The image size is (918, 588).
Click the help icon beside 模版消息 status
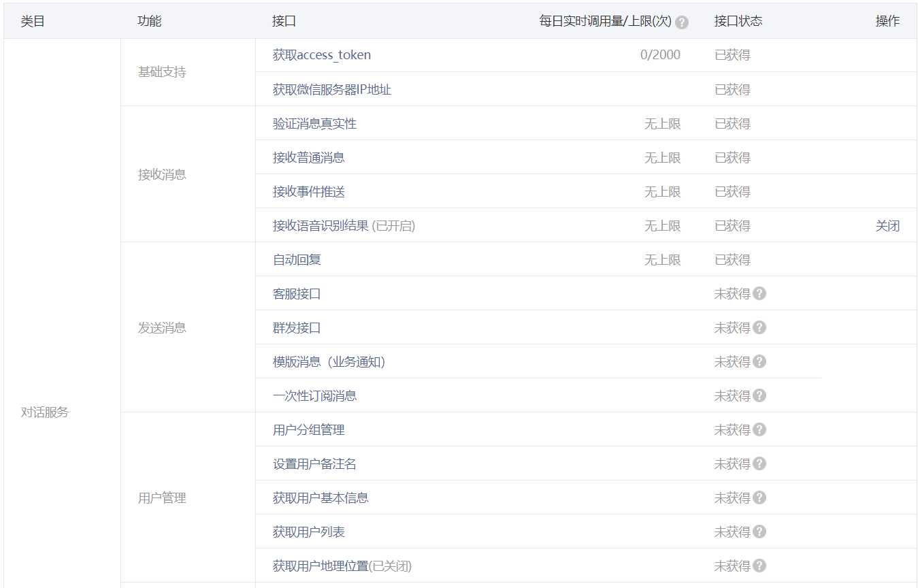pyautogui.click(x=760, y=361)
